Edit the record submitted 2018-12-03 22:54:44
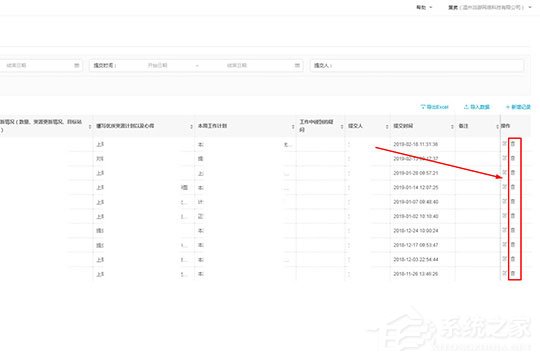 click(x=505, y=259)
